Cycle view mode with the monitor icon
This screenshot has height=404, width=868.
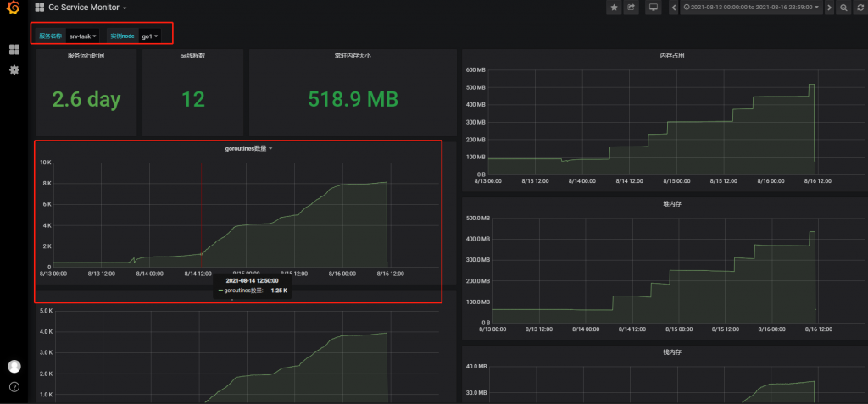pos(654,8)
